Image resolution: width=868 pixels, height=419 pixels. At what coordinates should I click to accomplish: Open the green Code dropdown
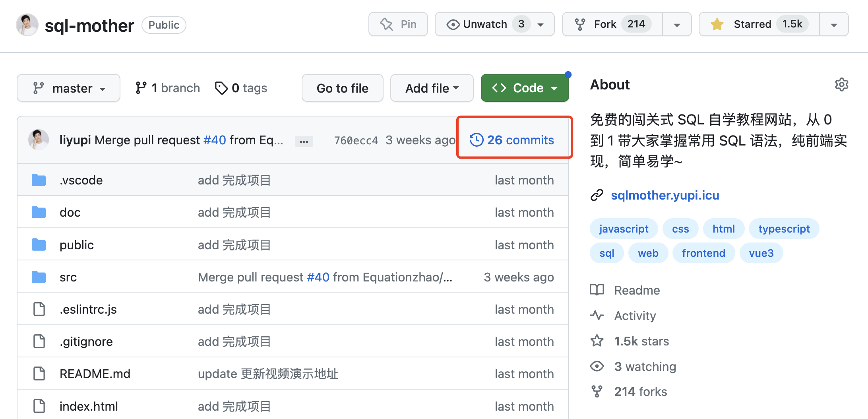[x=525, y=88]
